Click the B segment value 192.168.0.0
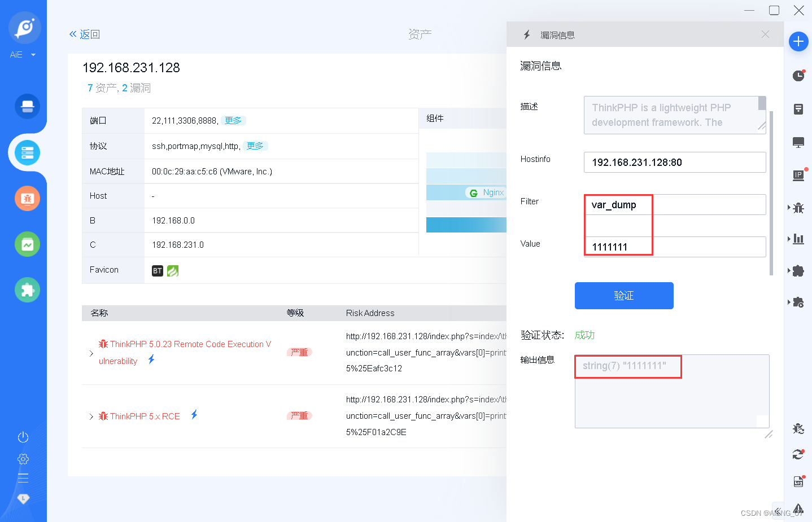Screen dimensions: 812x522 click(173, 221)
